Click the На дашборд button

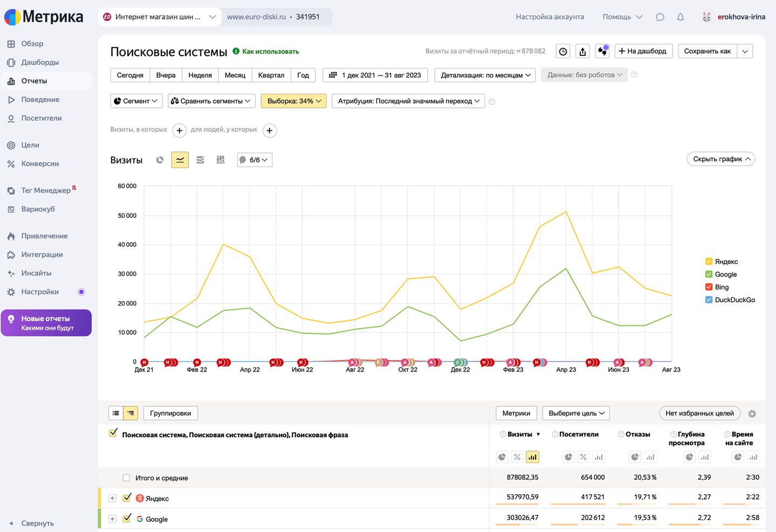[x=643, y=51]
